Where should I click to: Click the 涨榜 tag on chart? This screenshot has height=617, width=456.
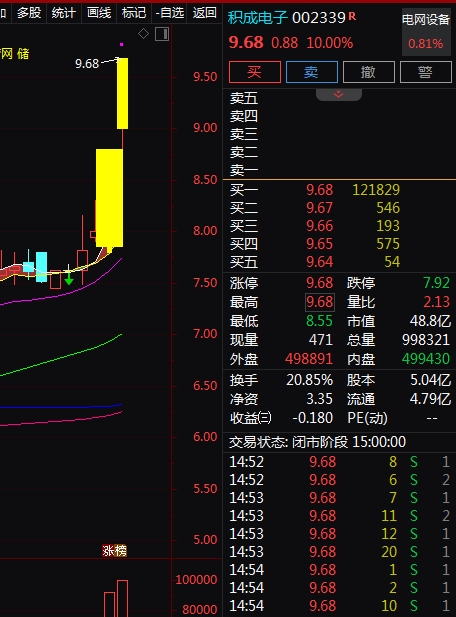click(x=114, y=550)
